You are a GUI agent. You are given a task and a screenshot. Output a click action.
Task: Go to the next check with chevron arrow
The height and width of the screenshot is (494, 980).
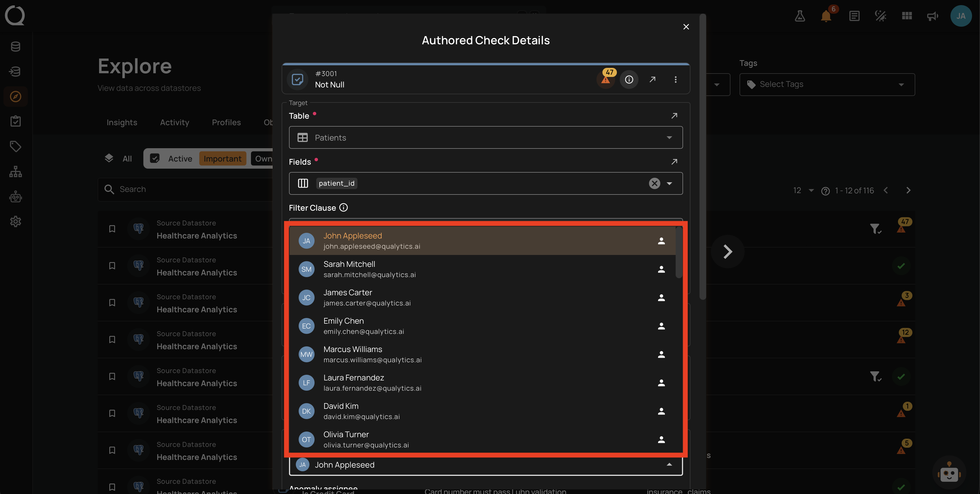pyautogui.click(x=727, y=252)
